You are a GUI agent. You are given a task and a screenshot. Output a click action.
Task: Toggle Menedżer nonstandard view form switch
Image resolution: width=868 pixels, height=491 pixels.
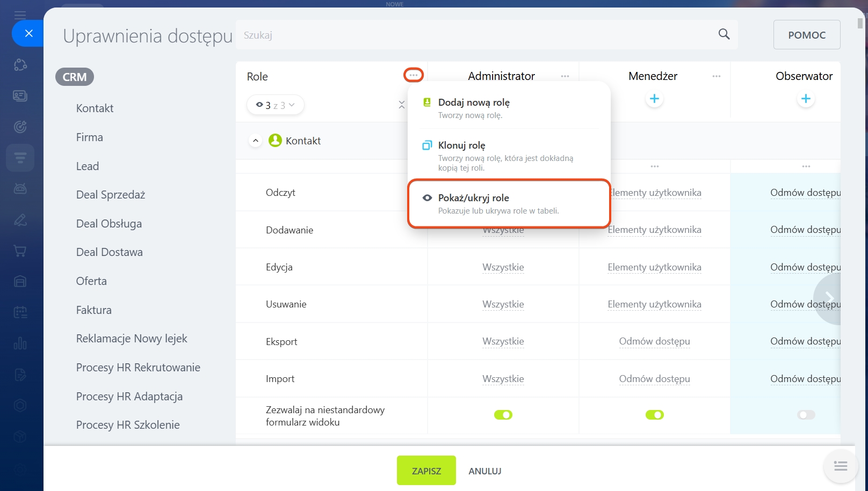tap(655, 415)
